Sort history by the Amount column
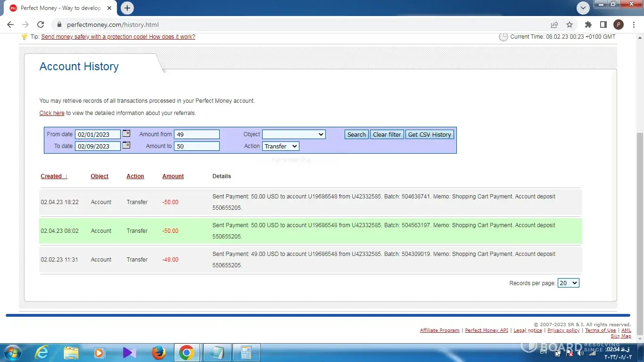644x362 pixels. [x=173, y=176]
